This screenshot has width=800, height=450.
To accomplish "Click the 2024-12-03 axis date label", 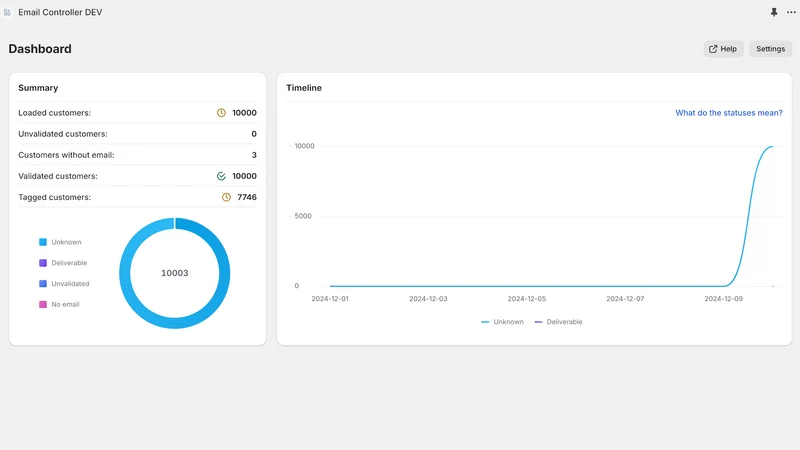I will click(x=428, y=299).
